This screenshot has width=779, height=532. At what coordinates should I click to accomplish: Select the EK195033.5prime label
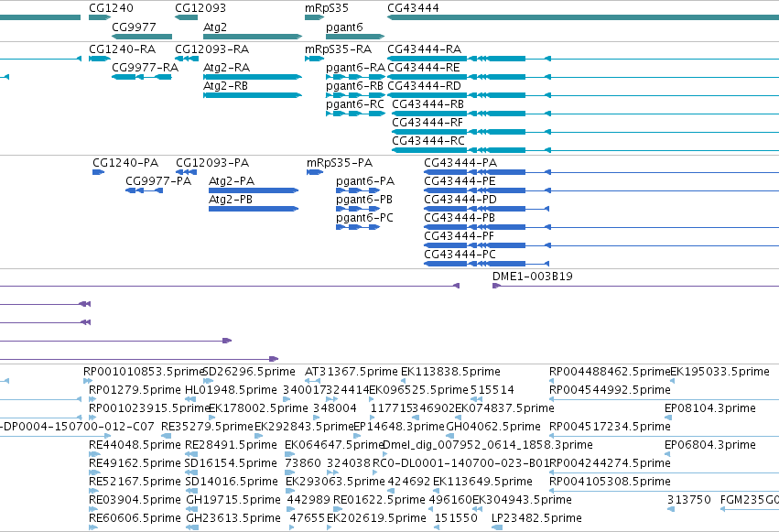pyautogui.click(x=719, y=372)
